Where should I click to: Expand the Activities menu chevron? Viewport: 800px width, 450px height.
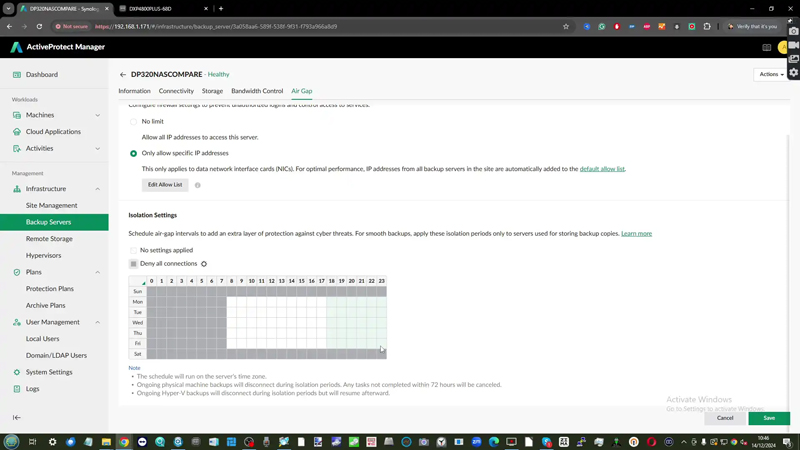(x=97, y=148)
